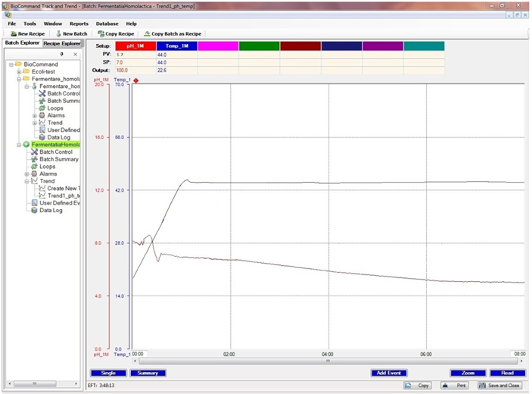
Task: Click the red diamond chart cursor marker
Action: click(136, 80)
